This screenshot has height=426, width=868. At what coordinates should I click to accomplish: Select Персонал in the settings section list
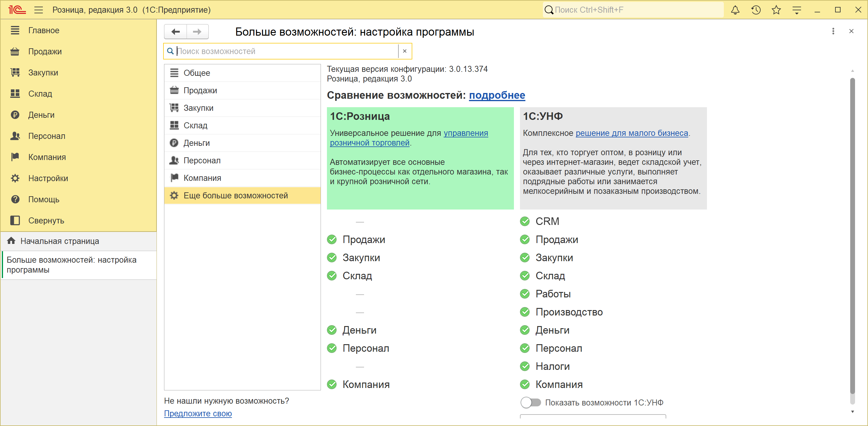coord(242,161)
